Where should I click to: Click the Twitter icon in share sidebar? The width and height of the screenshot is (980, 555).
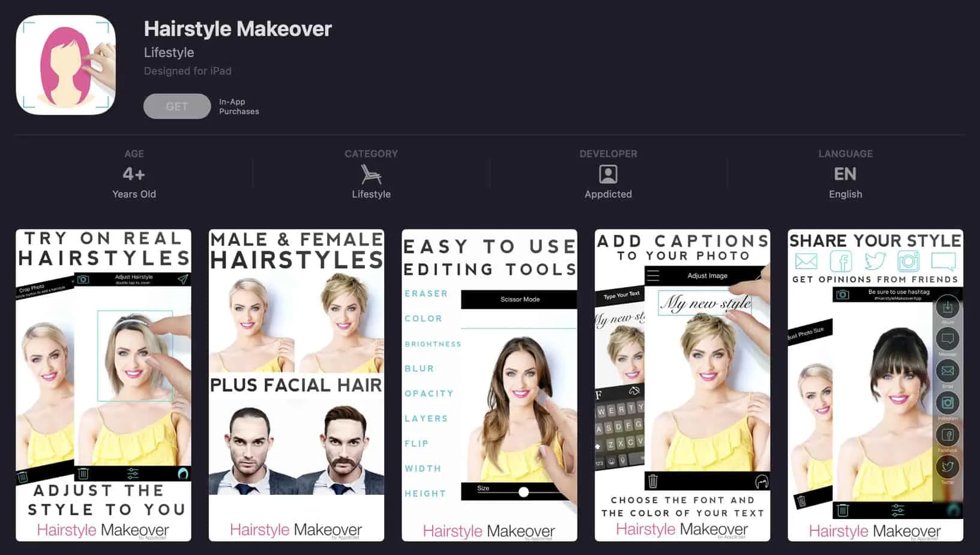pyautogui.click(x=948, y=467)
